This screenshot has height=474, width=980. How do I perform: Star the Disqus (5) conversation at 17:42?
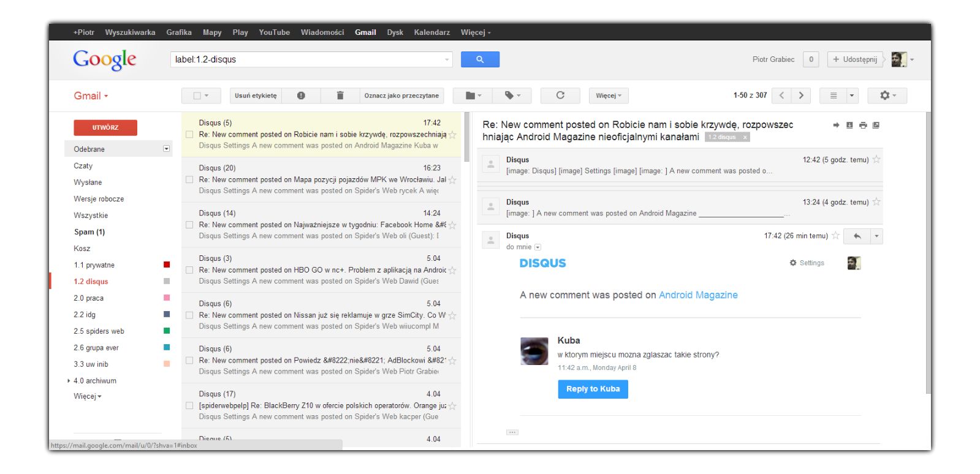click(452, 135)
